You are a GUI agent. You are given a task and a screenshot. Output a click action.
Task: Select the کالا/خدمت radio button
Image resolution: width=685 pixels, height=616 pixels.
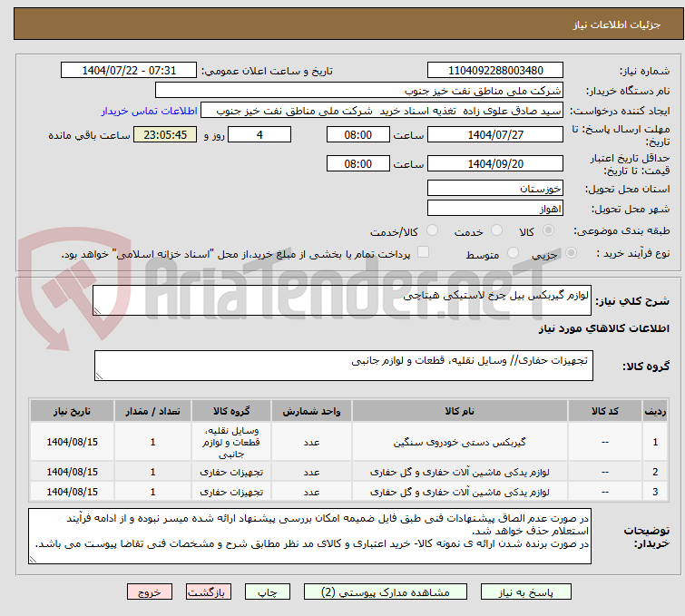coord(432,230)
